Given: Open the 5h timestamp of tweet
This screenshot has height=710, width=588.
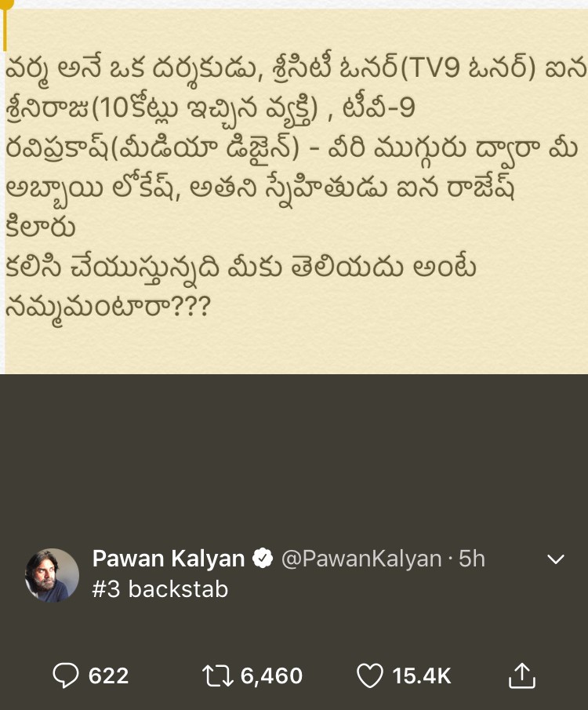Looking at the screenshot, I should pyautogui.click(x=472, y=559).
